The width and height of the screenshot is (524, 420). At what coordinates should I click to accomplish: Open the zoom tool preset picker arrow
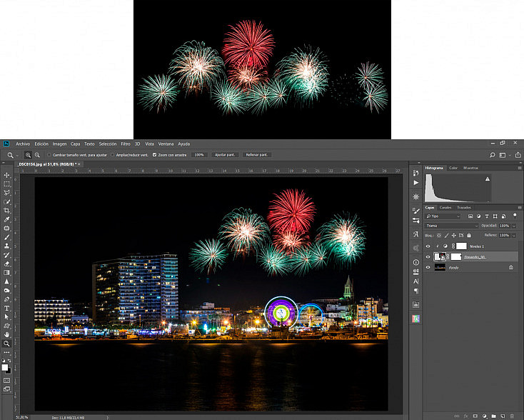click(17, 155)
